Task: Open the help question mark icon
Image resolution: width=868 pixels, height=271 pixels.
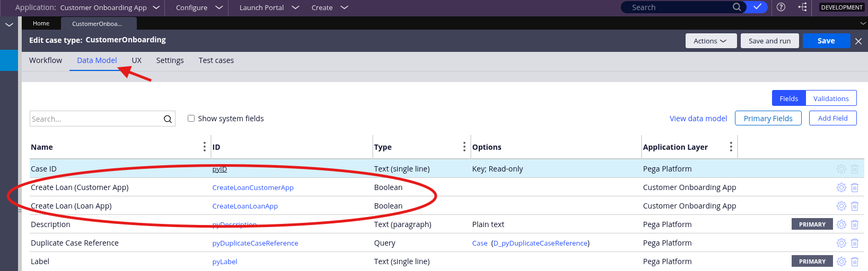Action: (781, 7)
